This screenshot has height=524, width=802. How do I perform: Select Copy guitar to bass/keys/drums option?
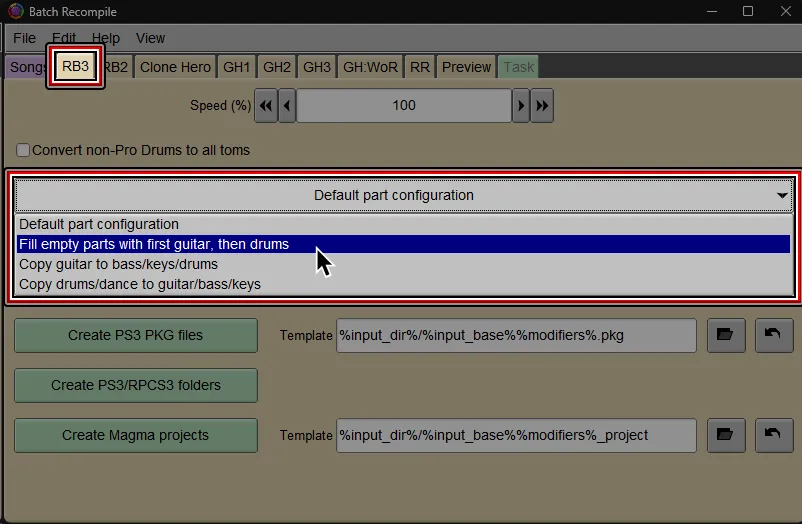(403, 264)
